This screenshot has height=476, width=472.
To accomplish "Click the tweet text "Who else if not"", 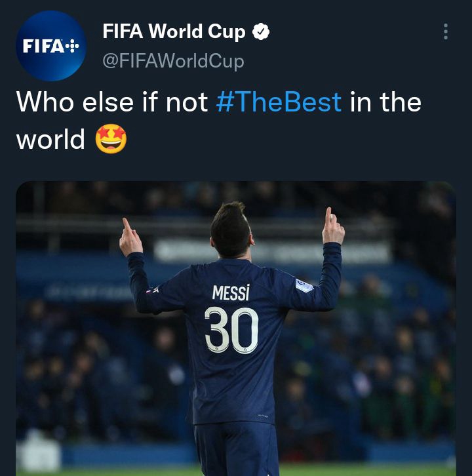I will [112, 102].
